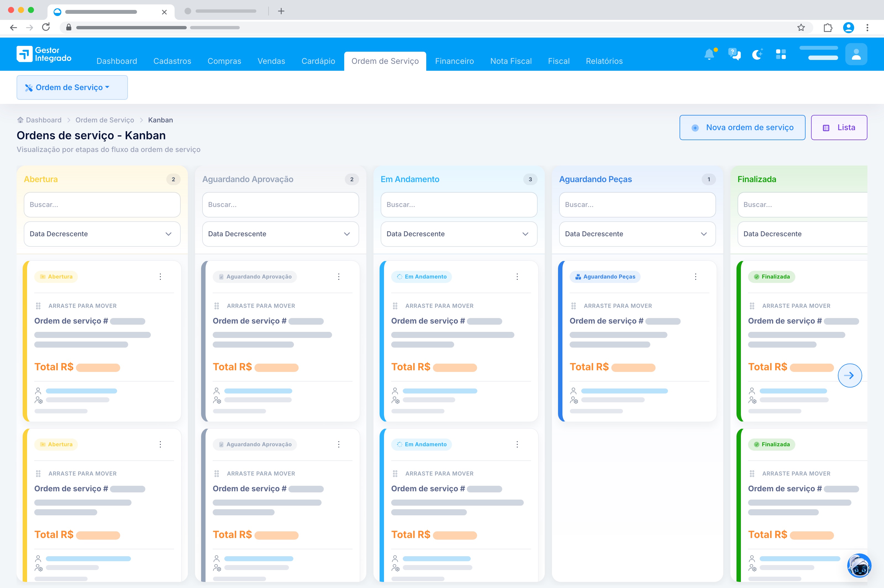
Task: Open Finalizada column sort dropdown
Action: pos(803,234)
